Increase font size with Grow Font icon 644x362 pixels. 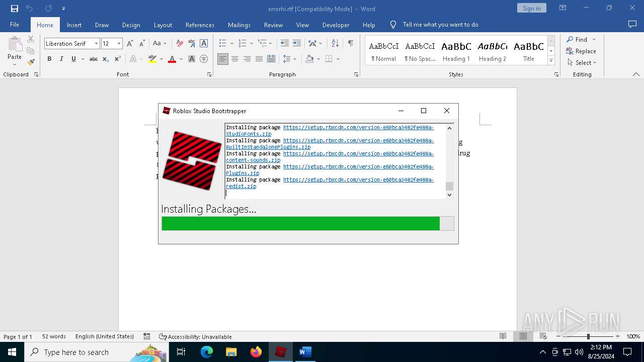[x=130, y=43]
